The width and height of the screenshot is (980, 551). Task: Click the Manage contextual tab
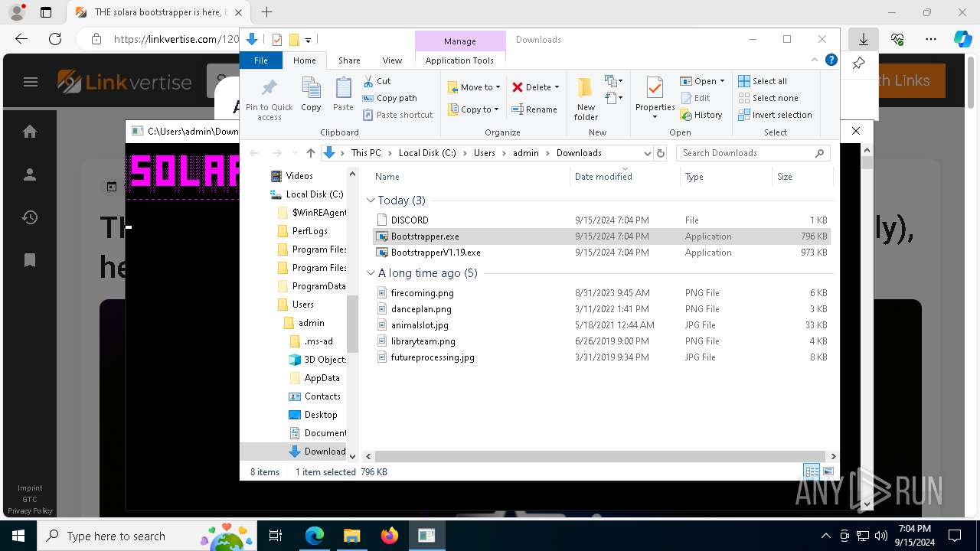(460, 41)
